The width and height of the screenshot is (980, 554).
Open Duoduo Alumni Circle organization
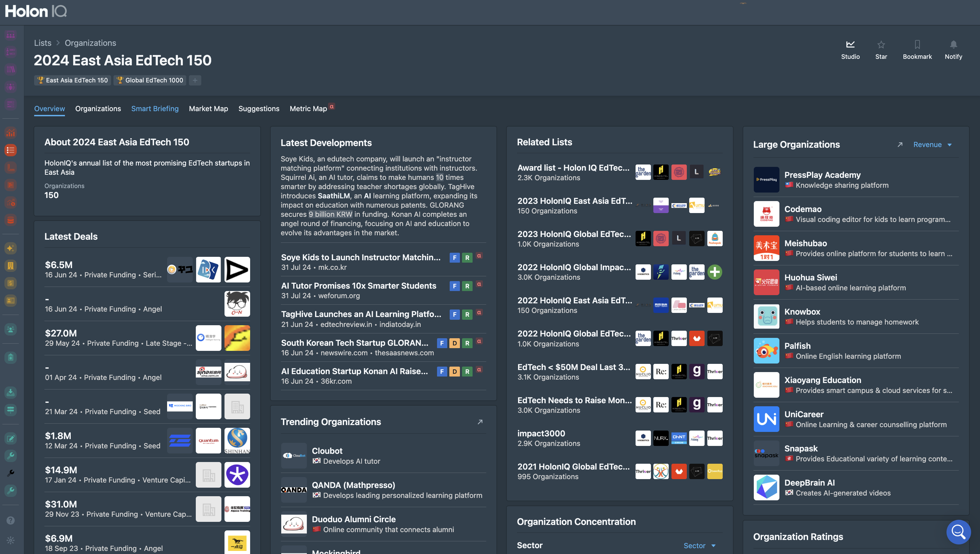click(x=383, y=524)
